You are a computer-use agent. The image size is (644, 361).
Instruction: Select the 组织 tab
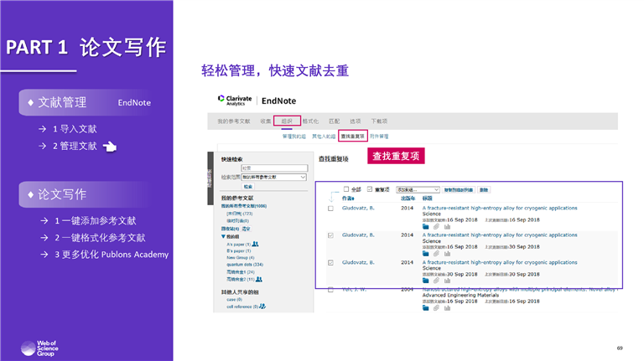coord(287,121)
